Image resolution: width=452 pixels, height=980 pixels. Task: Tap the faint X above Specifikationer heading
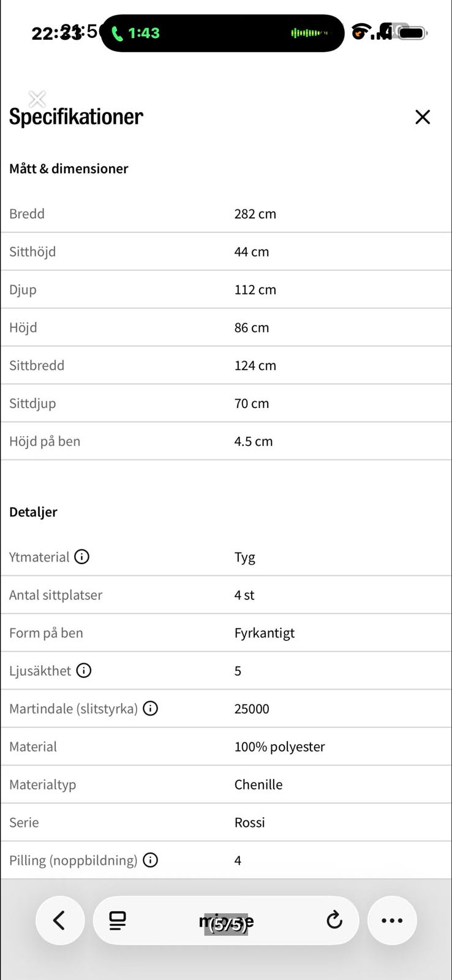pos(37,99)
